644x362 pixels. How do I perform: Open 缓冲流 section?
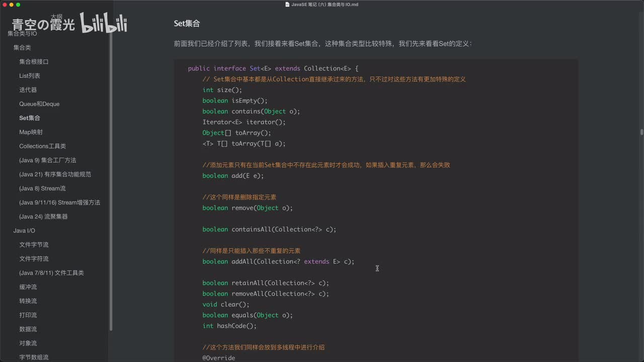pyautogui.click(x=28, y=287)
